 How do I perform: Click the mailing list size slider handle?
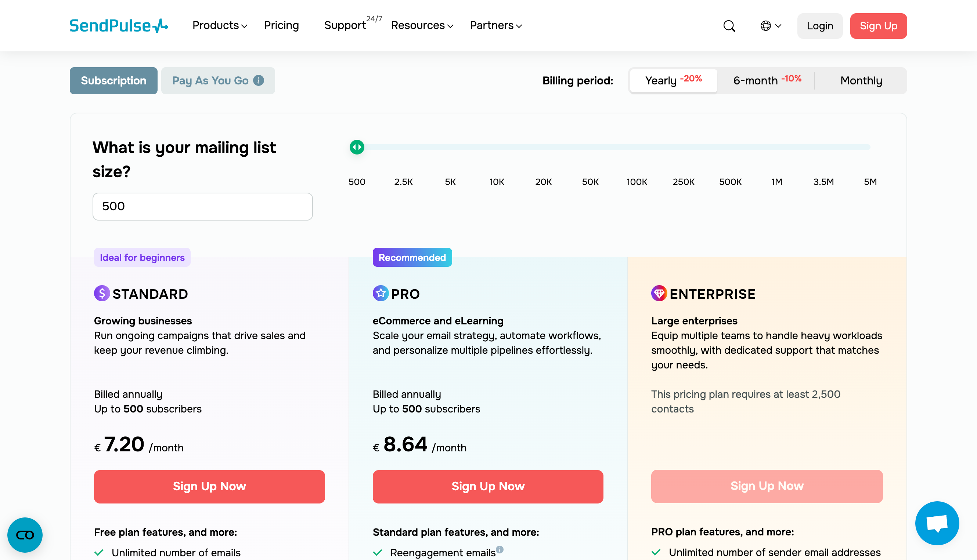click(x=357, y=147)
